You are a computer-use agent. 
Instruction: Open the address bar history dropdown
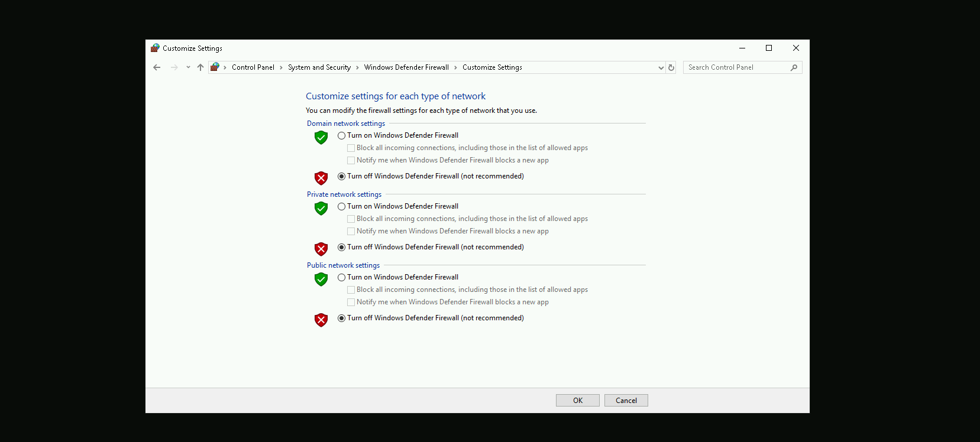661,67
